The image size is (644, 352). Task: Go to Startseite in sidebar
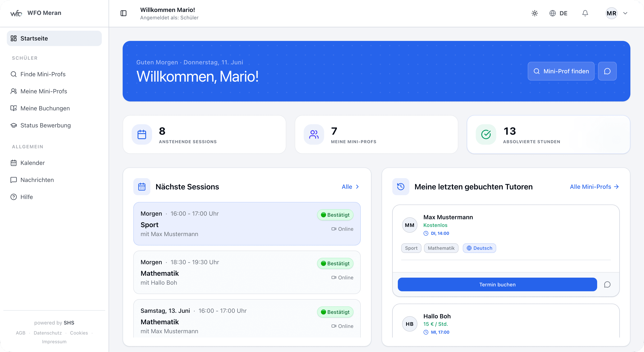point(54,38)
